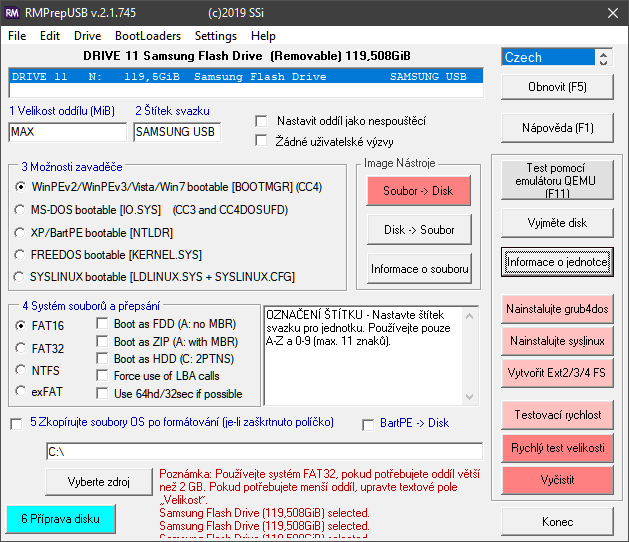This screenshot has height=542, width=629.
Task: Click the RMPrepUSB app icon in title bar
Action: [x=12, y=13]
